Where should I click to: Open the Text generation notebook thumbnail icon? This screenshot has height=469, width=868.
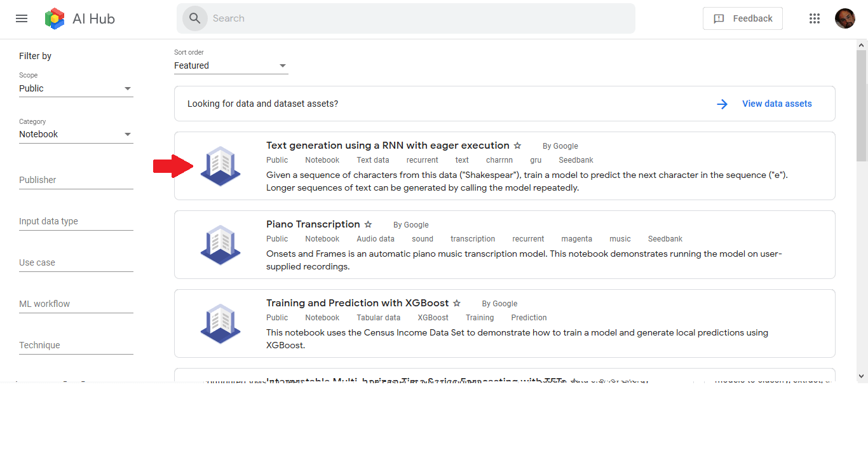(x=220, y=166)
